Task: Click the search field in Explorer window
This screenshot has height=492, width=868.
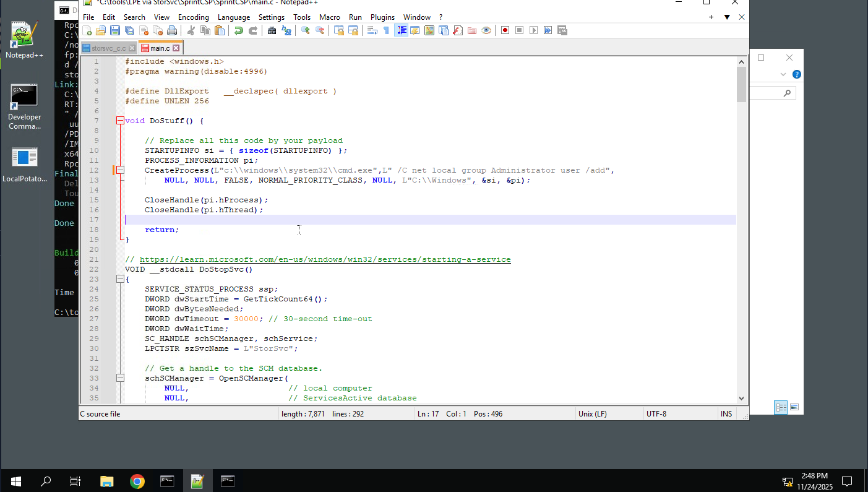Action: click(772, 93)
